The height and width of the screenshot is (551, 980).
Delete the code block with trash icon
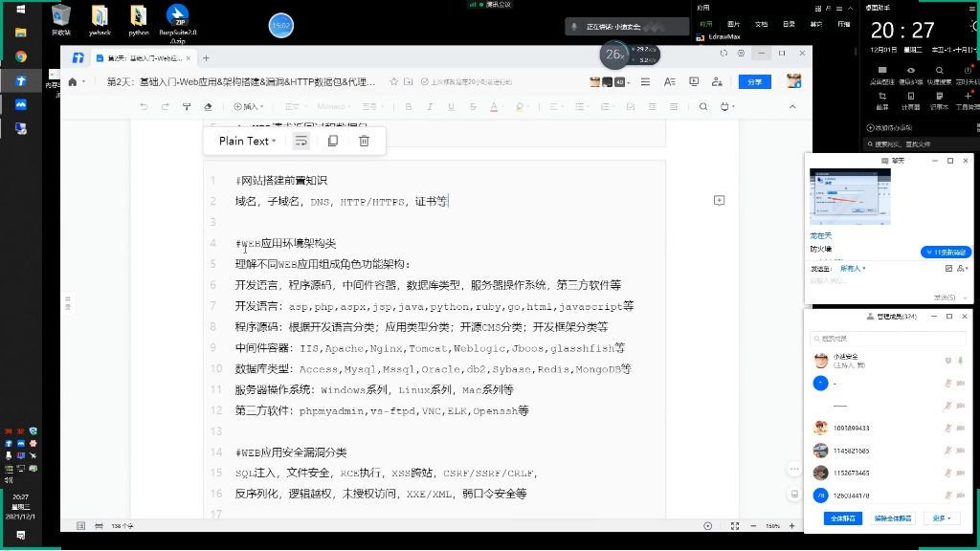click(364, 141)
